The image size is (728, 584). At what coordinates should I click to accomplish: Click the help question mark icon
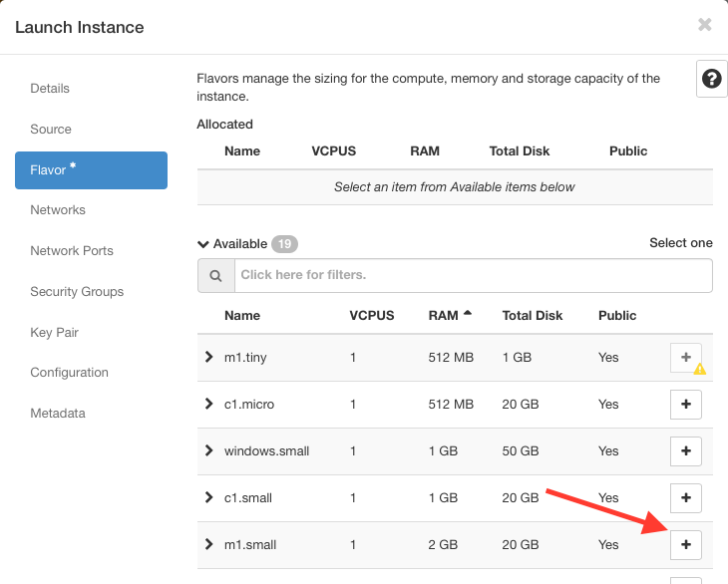coord(711,80)
